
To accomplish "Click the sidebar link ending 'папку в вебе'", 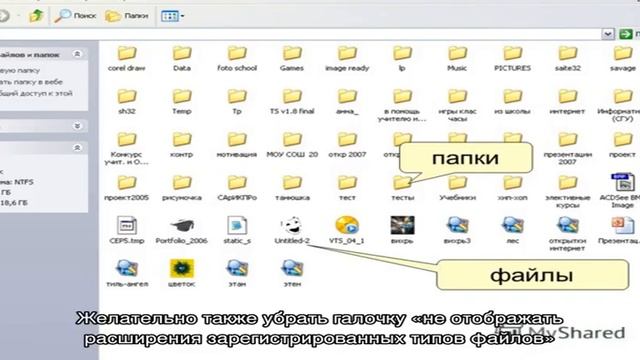I will click(31, 82).
